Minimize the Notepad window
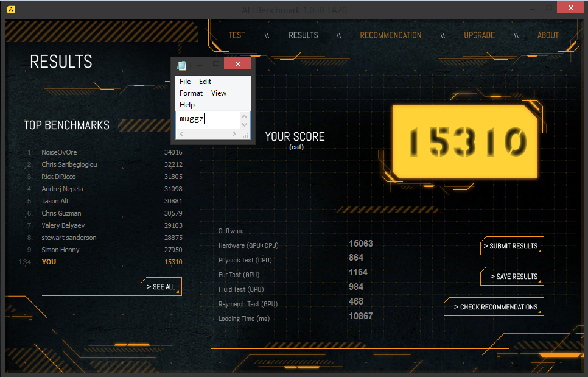The height and width of the screenshot is (377, 588). pyautogui.click(x=199, y=63)
